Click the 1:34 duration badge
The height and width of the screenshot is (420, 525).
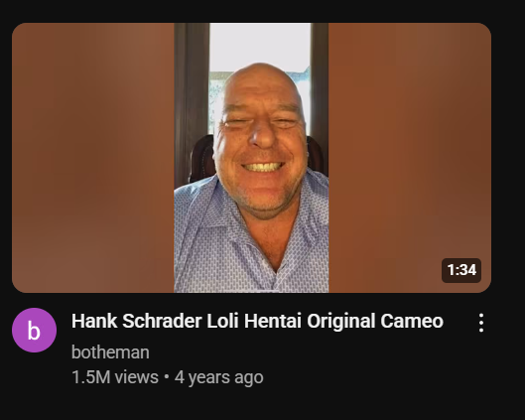(x=461, y=270)
